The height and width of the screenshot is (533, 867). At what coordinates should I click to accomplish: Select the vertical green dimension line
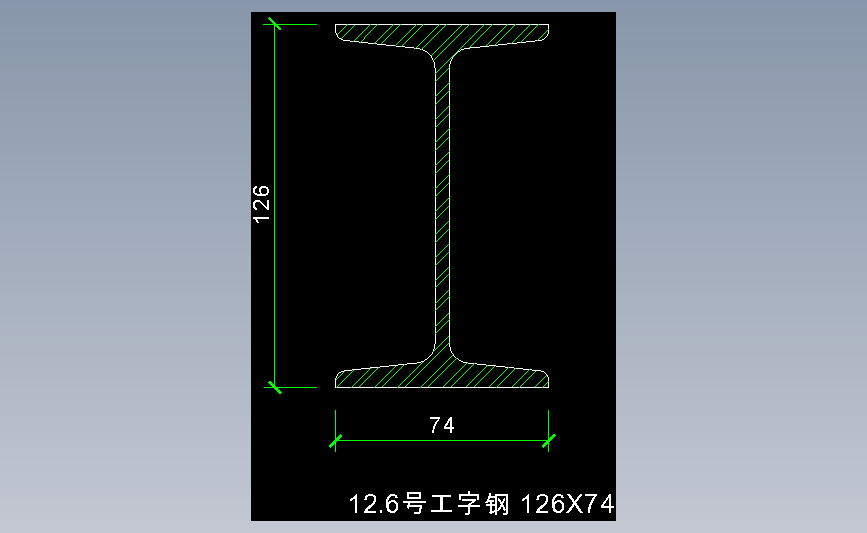[275, 206]
